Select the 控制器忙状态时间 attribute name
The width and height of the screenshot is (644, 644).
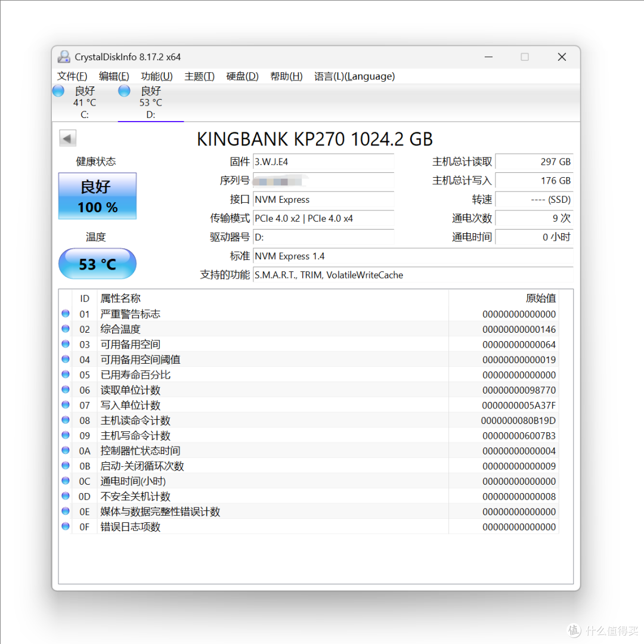pos(141,451)
